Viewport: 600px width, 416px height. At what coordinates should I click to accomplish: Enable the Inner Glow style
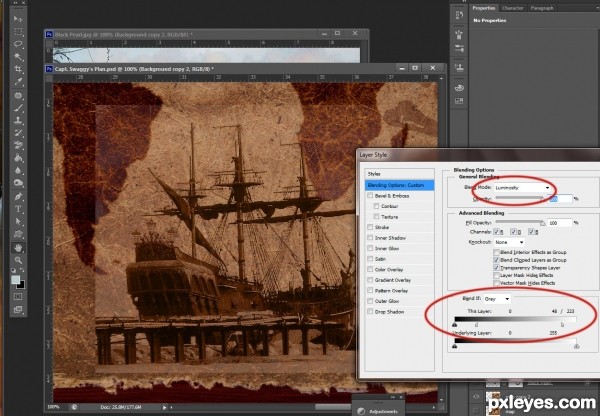370,248
